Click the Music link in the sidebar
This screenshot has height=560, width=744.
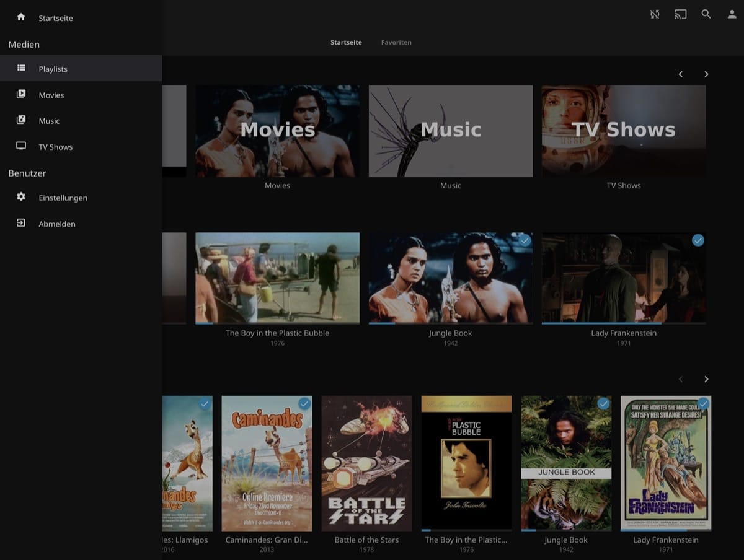(x=49, y=121)
